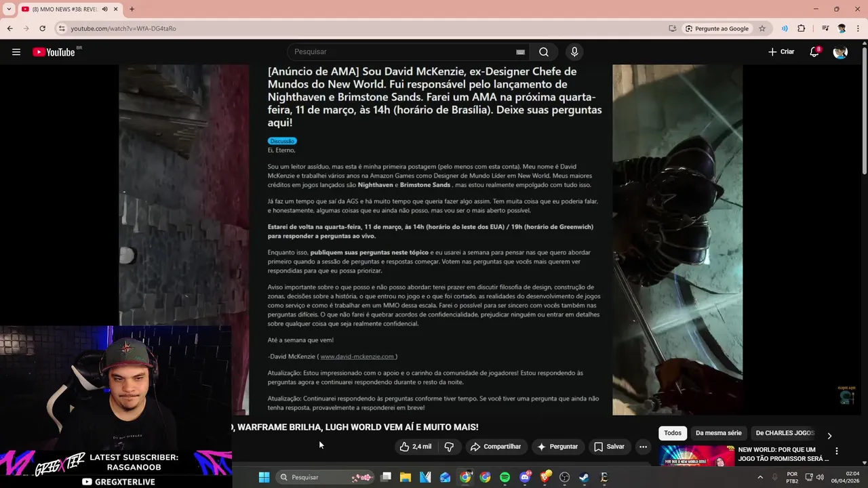868x488 pixels.
Task: Share the video via Compartilhar
Action: coord(496,447)
